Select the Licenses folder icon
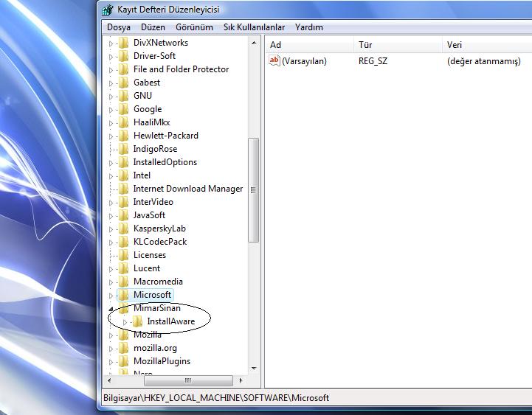Screen dimensions: 532x415 (123, 255)
